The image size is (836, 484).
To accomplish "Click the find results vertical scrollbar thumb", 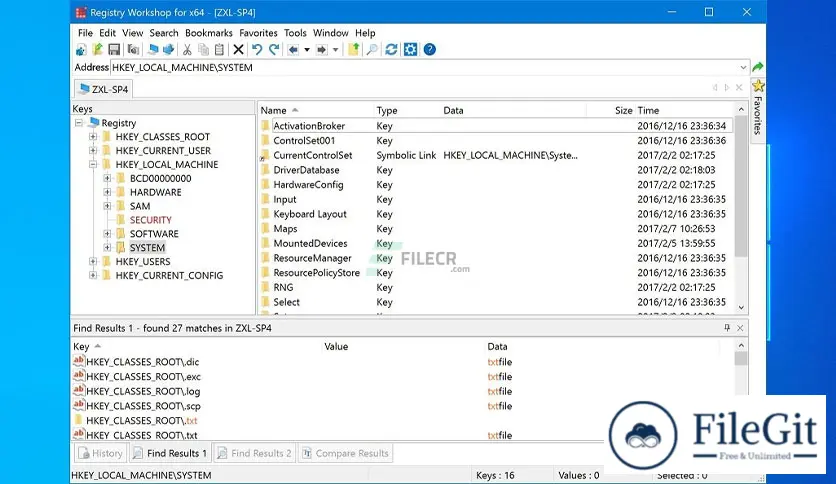I will tap(741, 358).
